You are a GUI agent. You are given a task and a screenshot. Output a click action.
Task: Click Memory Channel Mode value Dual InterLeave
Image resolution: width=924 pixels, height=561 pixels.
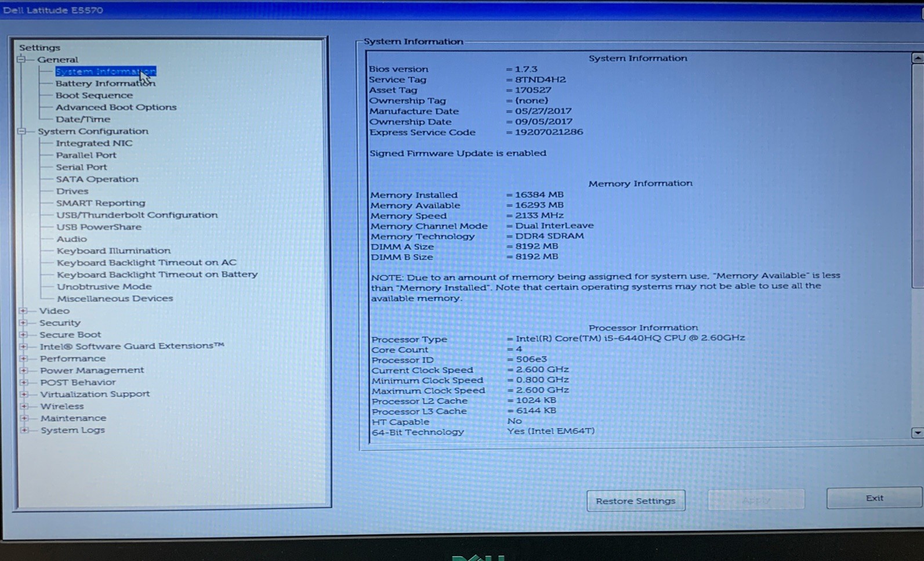tap(554, 226)
